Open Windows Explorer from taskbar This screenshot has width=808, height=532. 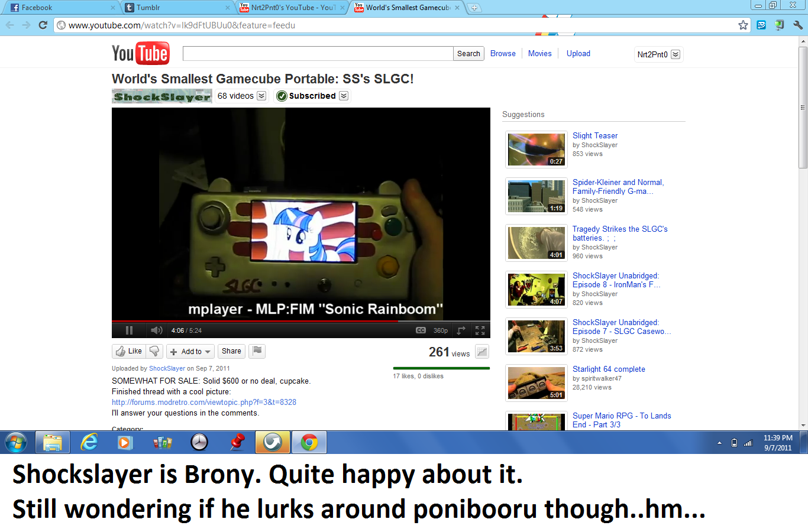coord(53,442)
